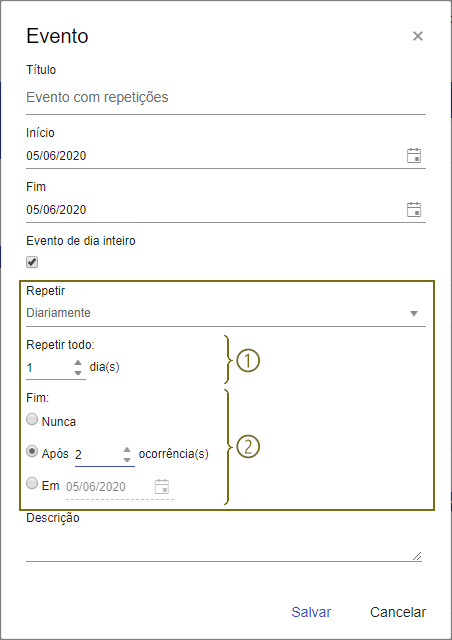Close the Evento dialog with X
Image resolution: width=452 pixels, height=640 pixels.
418,36
